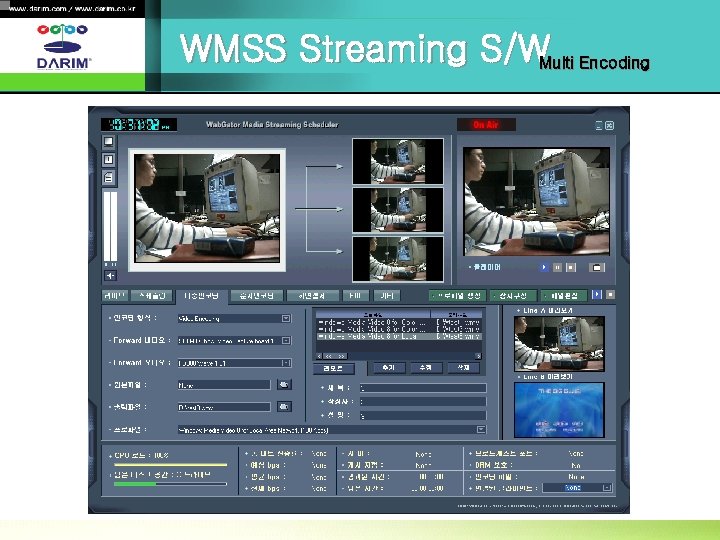
Task: Mute audio with the speaker icon under the level meters
Action: click(110, 276)
